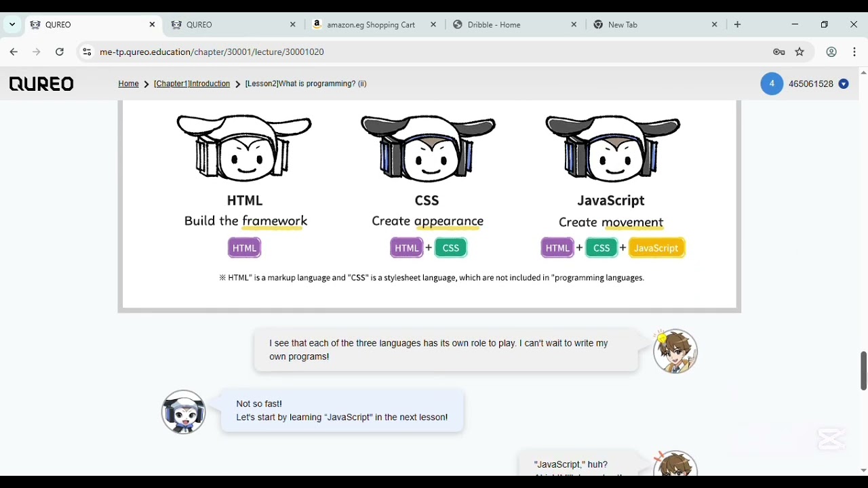Go to the Home breadcrumb link
The image size is (868, 488).
click(x=128, y=84)
